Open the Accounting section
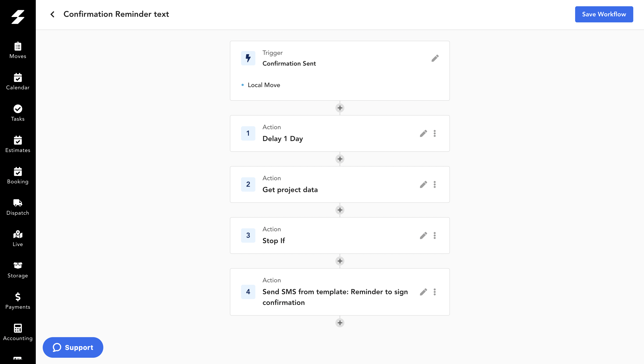Image resolution: width=644 pixels, height=364 pixels. (x=18, y=332)
